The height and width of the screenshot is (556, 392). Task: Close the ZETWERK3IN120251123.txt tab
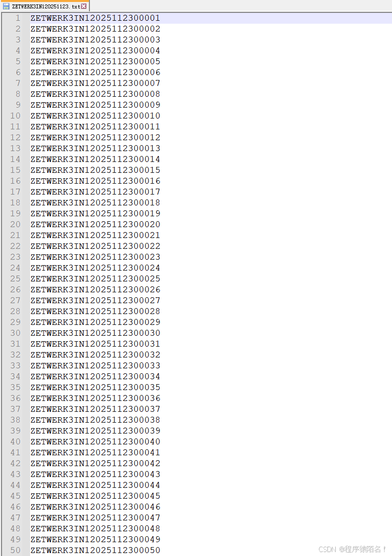[x=83, y=6]
